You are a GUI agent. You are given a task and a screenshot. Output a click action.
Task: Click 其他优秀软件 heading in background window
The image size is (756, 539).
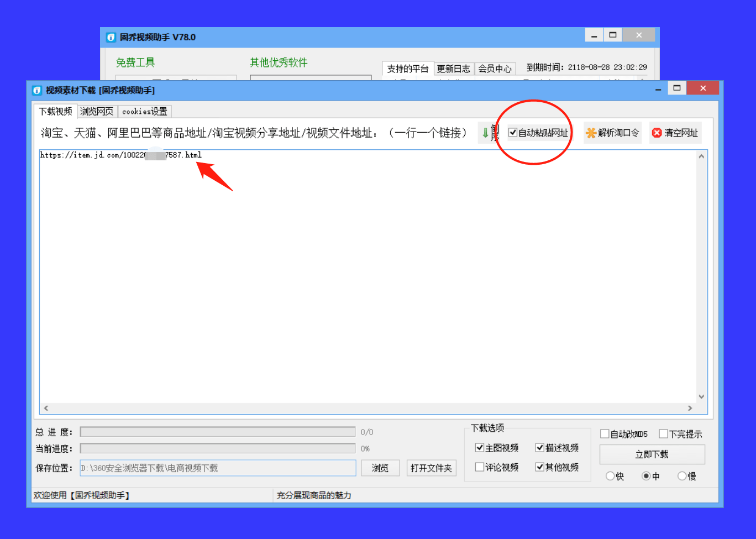279,62
